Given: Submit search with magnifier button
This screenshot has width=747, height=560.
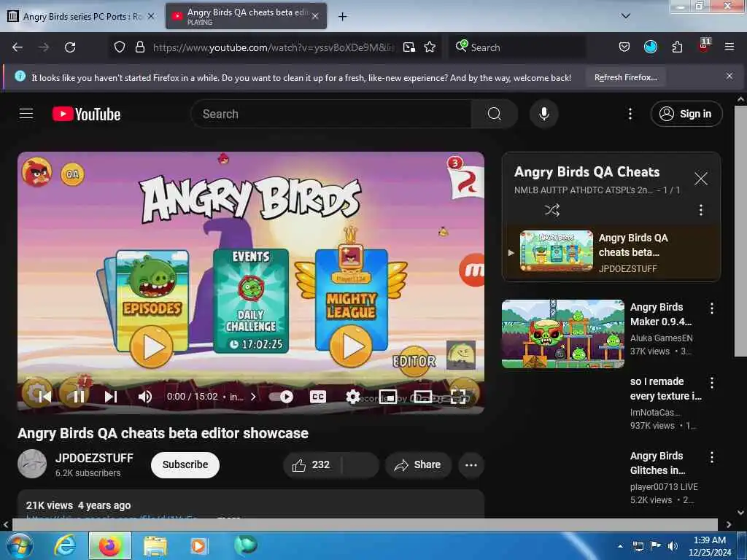Looking at the screenshot, I should click(x=494, y=114).
